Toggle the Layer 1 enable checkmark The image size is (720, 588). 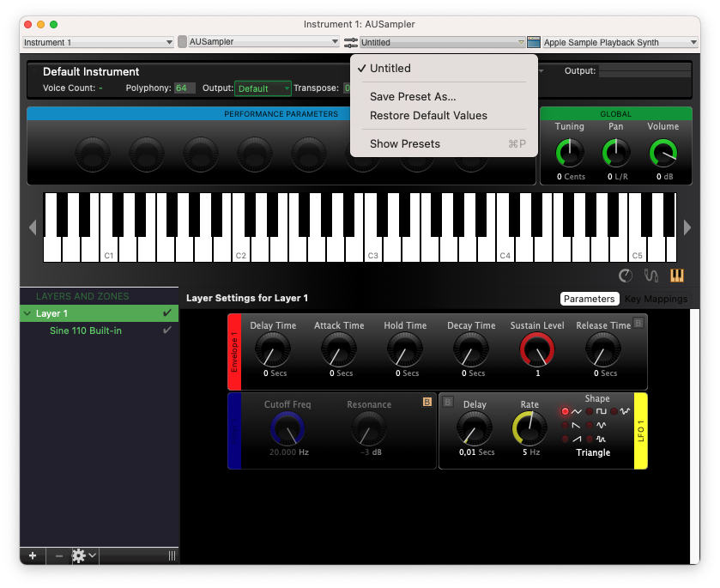pyautogui.click(x=166, y=313)
